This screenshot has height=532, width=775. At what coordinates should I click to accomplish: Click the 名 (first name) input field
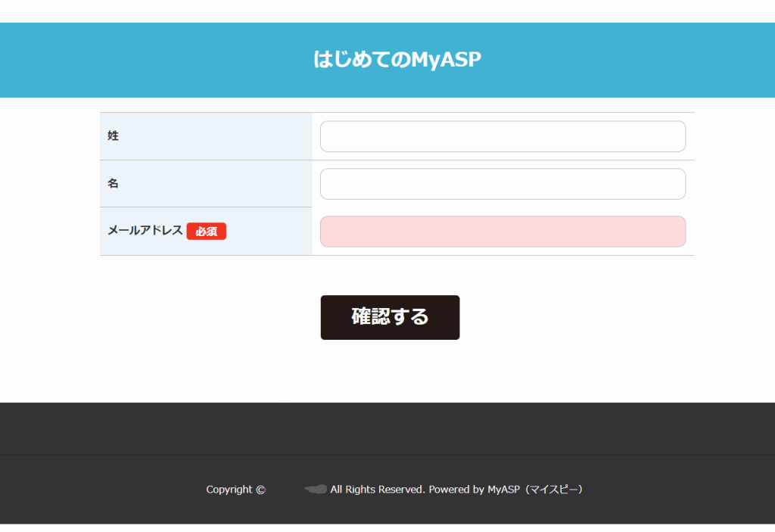(x=503, y=184)
